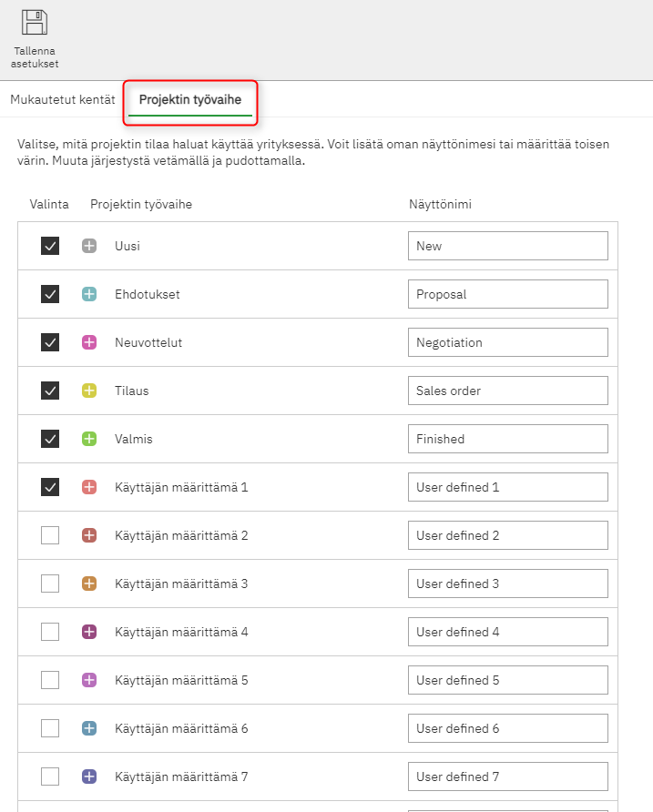Switch to the Mukautetut kentät tab
The image size is (653, 812).
(x=63, y=99)
